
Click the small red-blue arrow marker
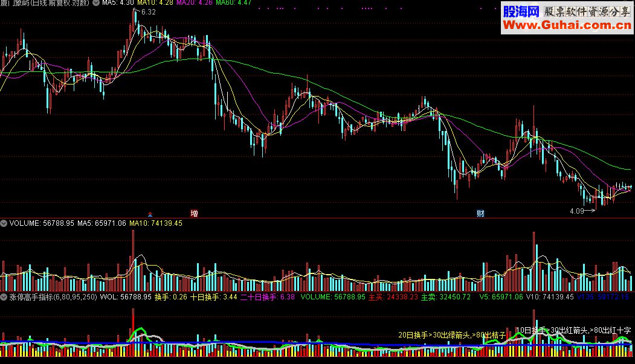[x=150, y=214]
